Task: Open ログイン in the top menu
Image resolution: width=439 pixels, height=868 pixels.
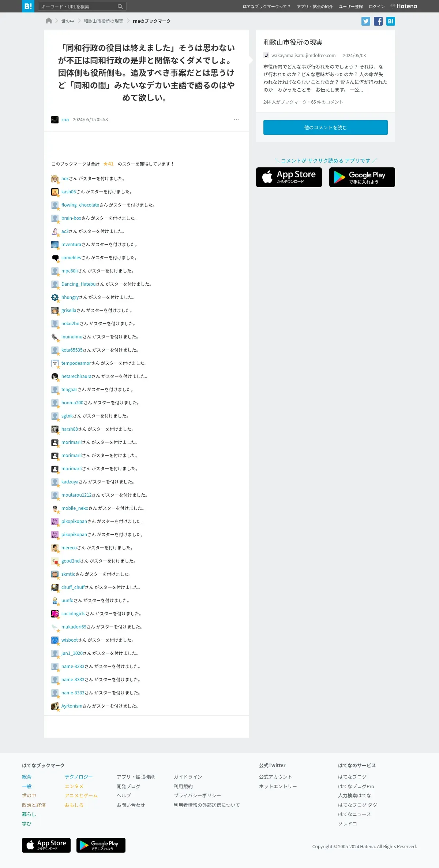Action: 377,7
